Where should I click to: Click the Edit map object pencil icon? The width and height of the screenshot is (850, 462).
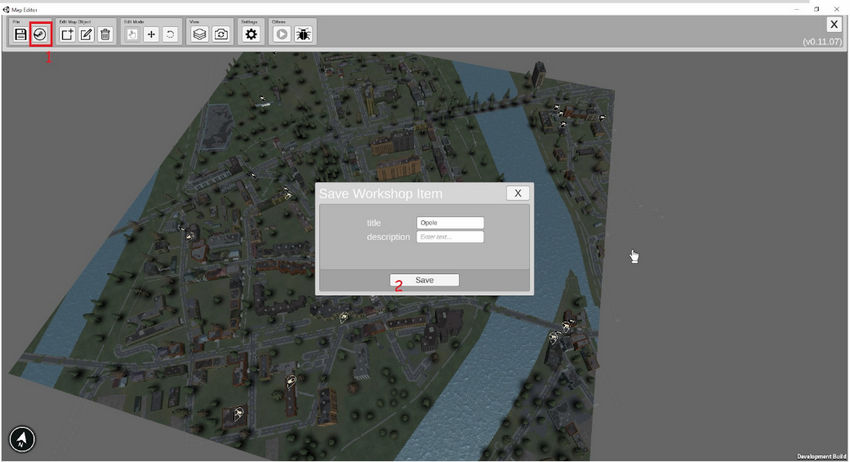(x=86, y=34)
